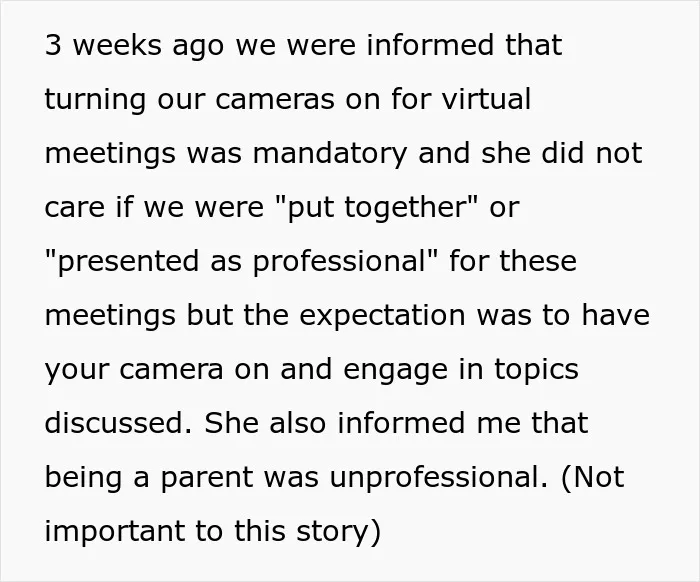Click the word "unprofessional."
This screenshot has height=582, width=700.
(439, 477)
